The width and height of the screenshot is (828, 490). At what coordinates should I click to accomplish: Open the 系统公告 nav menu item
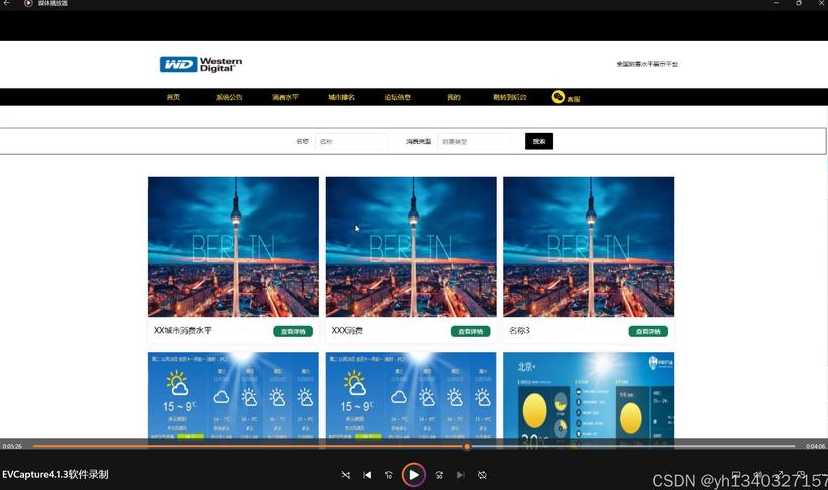point(229,97)
